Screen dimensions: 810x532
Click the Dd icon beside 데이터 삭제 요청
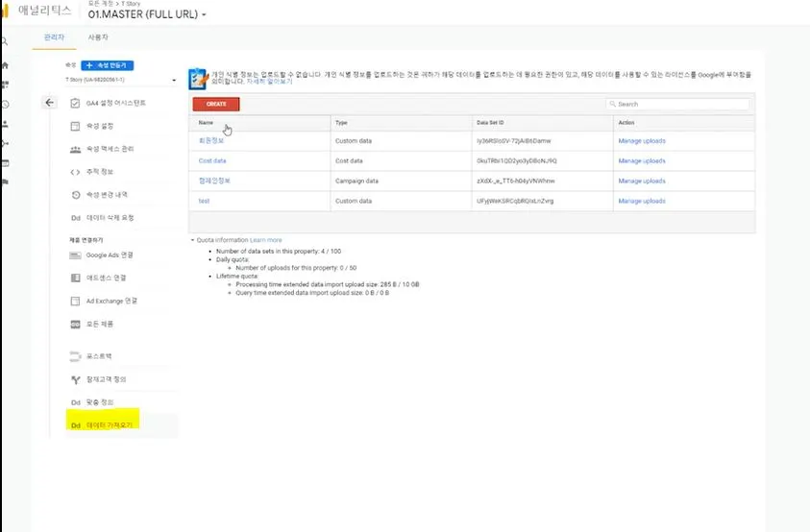coord(75,218)
